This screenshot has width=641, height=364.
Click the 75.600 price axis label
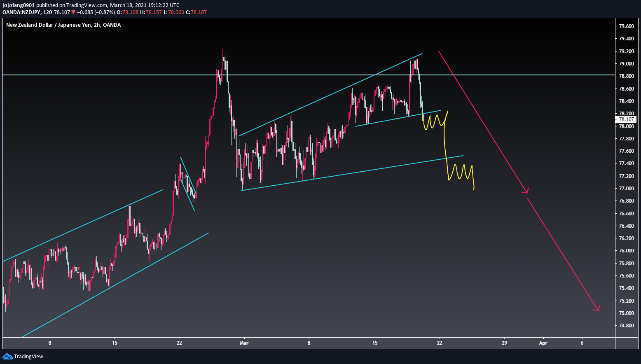(627, 276)
